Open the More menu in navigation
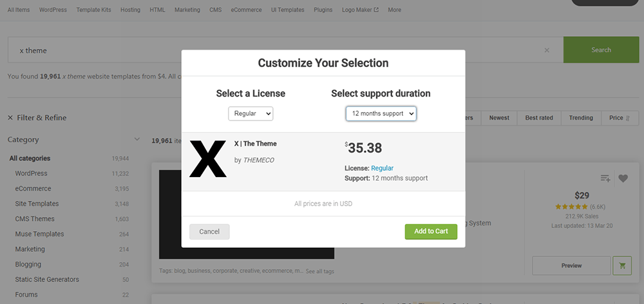Screen dimensions: 644x304 tap(395, 10)
